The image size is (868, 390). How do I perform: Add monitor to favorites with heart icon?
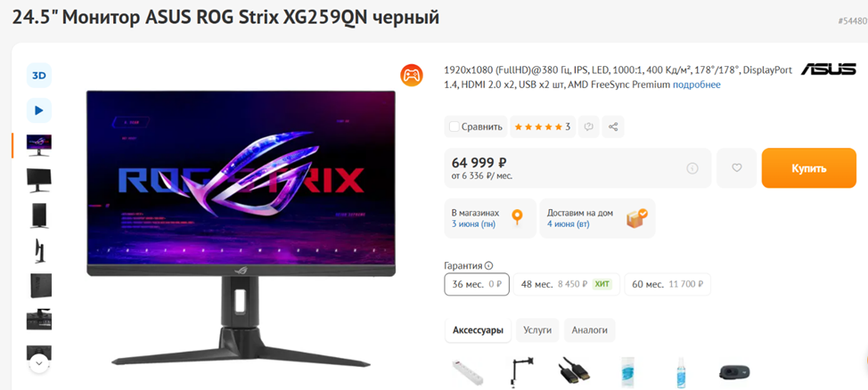pos(736,167)
